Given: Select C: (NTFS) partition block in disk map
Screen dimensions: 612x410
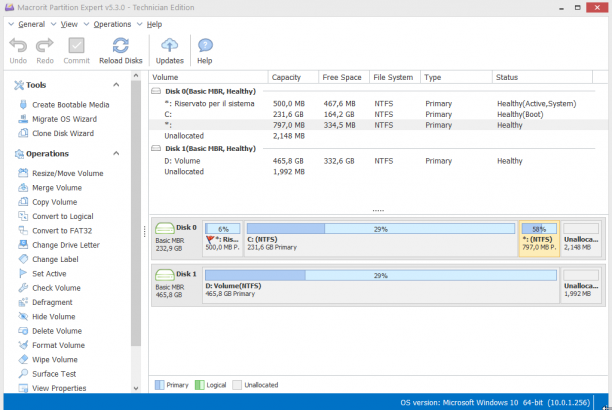Looking at the screenshot, I should [x=381, y=239].
